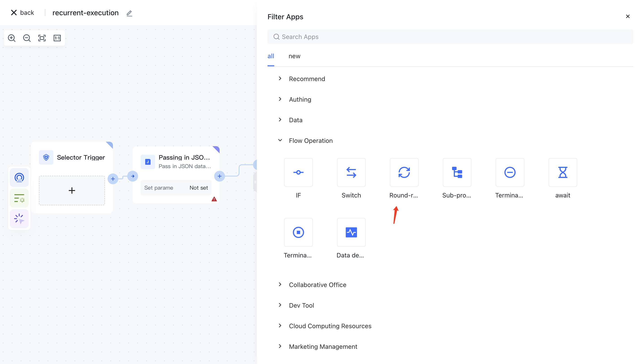Zoom in on the canvas
Viewport: 644px width, 364px height.
coord(11,38)
